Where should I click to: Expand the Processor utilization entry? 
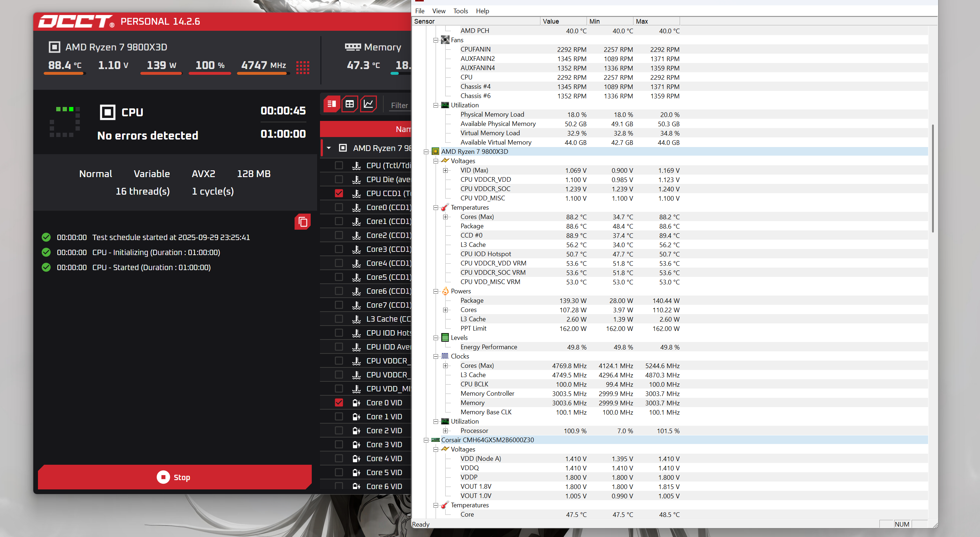tap(445, 431)
